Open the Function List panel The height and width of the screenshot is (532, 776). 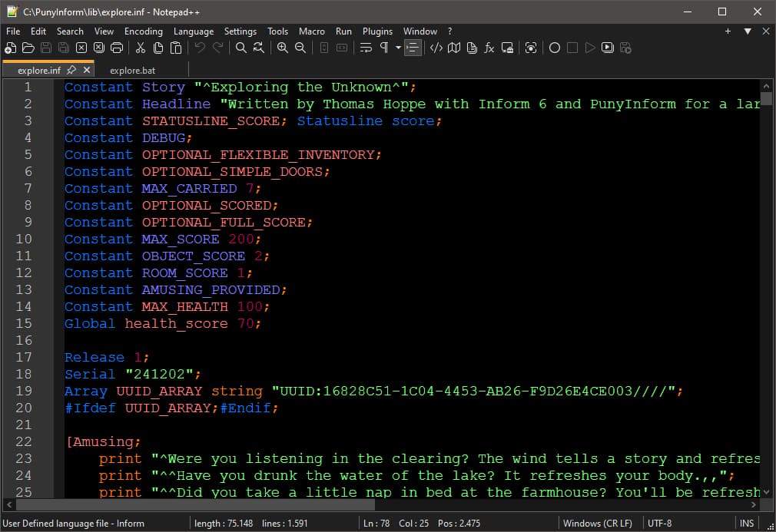point(489,48)
